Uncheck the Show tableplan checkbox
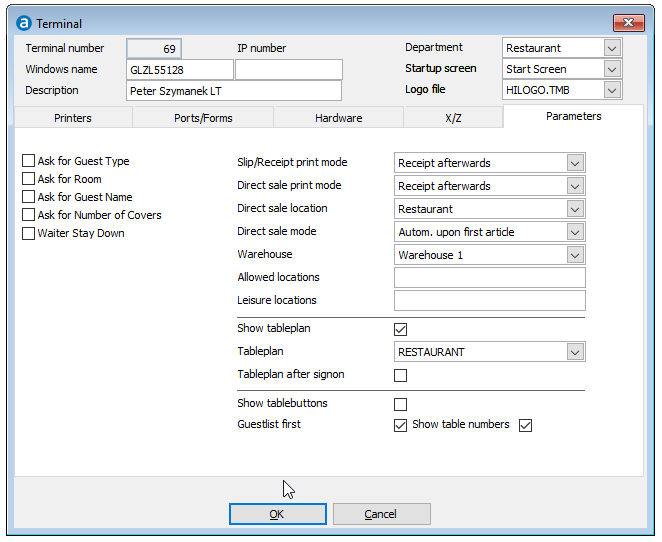The image size is (662, 542). pos(401,329)
